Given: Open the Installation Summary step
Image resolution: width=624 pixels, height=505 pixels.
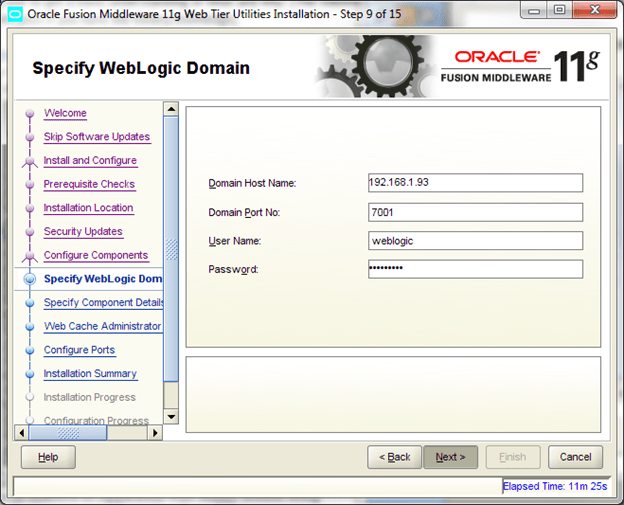Looking at the screenshot, I should (90, 374).
